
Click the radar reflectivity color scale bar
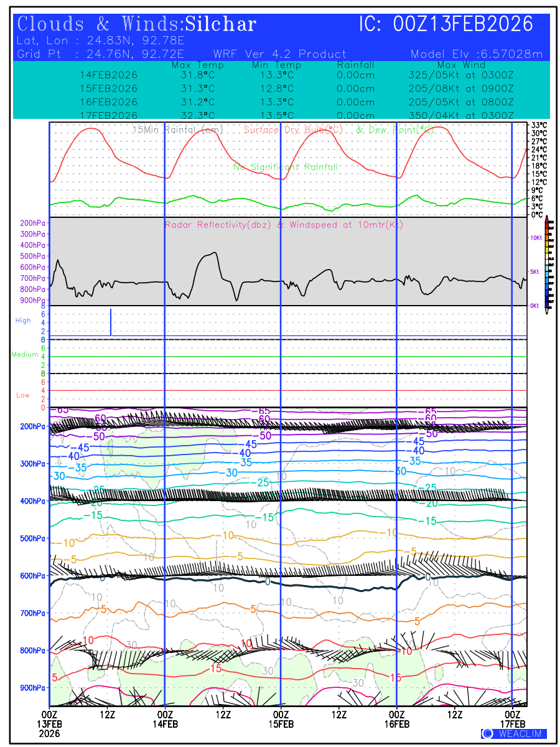[547, 262]
